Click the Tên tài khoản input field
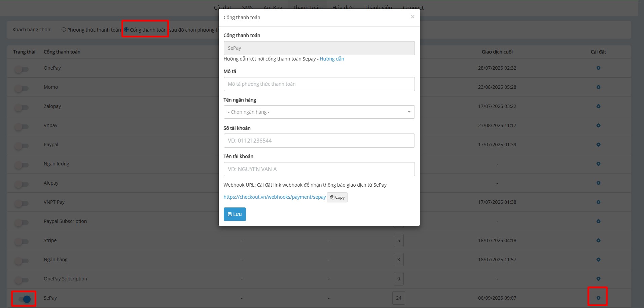This screenshot has height=308, width=644. pyautogui.click(x=319, y=169)
